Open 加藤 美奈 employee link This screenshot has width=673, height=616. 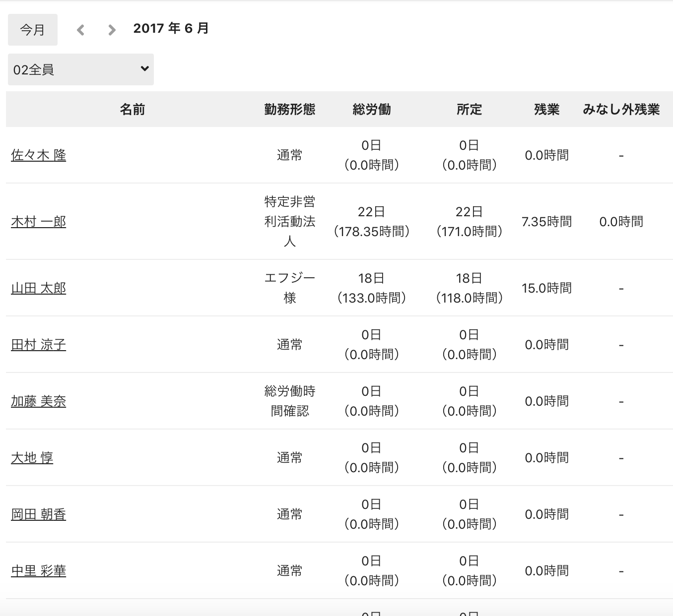point(39,401)
